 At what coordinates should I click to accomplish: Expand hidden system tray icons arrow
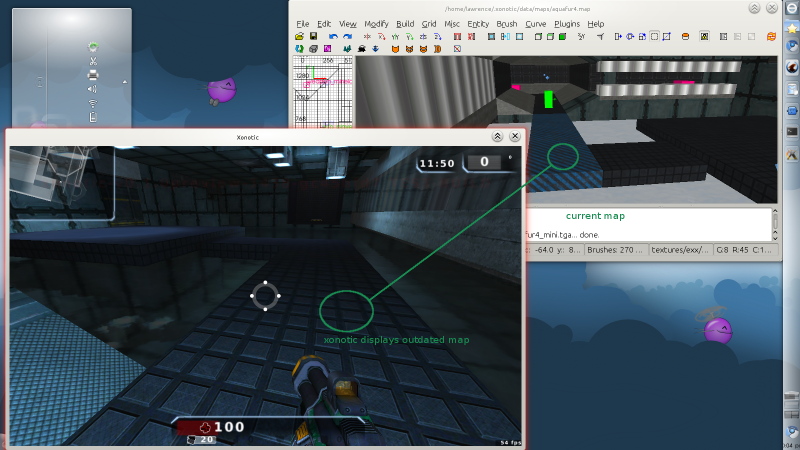click(x=124, y=82)
